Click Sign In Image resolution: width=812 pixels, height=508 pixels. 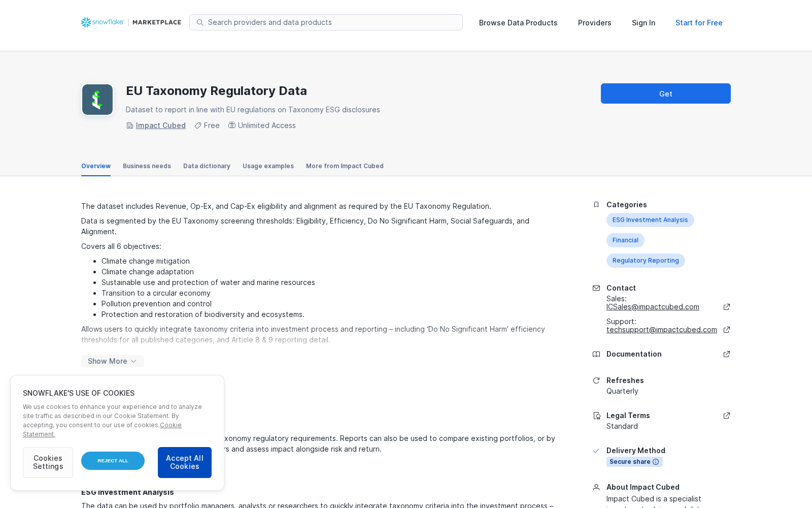pos(644,23)
